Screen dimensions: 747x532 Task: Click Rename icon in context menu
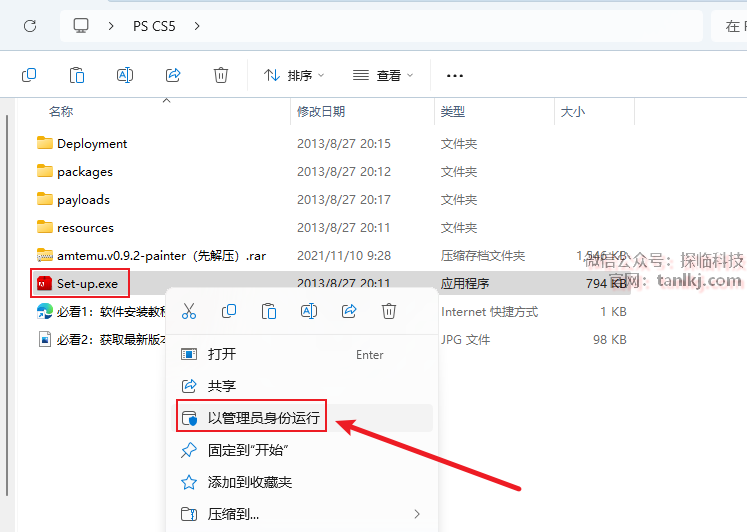point(309,311)
